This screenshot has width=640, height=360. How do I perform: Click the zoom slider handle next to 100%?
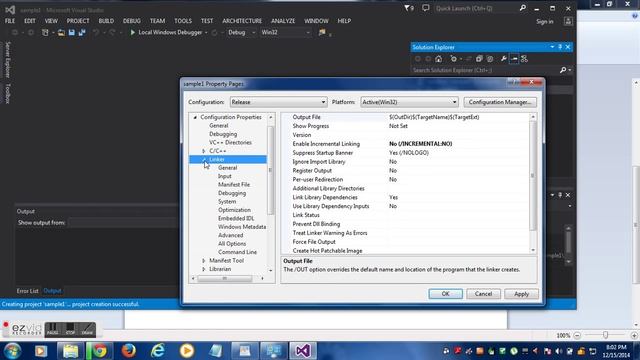605,335
